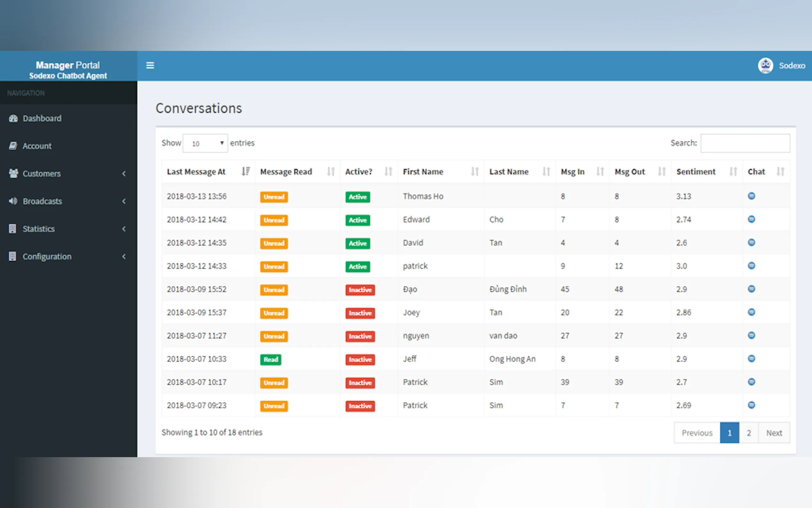Select Customers from the navigation menu
The height and width of the screenshot is (508, 812).
[41, 173]
